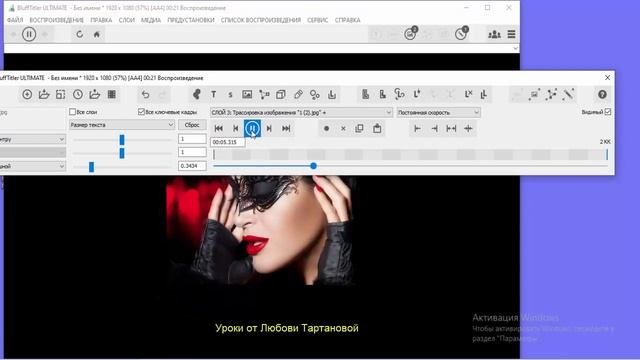Copy keyframe using the duplicate icon
This screenshot has width=640, height=360.
pyautogui.click(x=360, y=129)
